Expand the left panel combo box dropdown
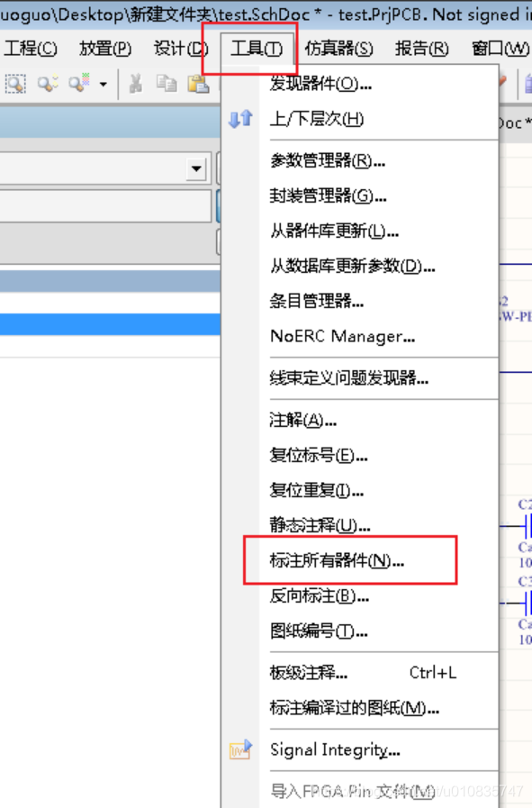 (x=196, y=168)
